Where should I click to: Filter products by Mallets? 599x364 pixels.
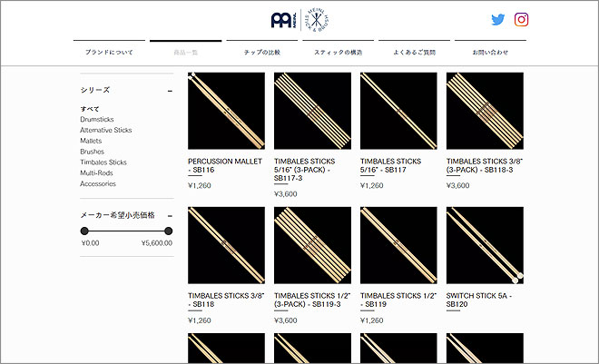tap(91, 141)
